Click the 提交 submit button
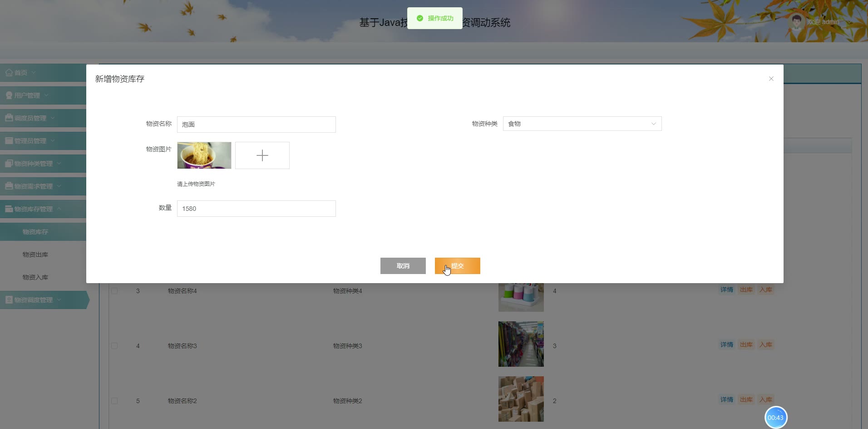868x429 pixels. 457,266
